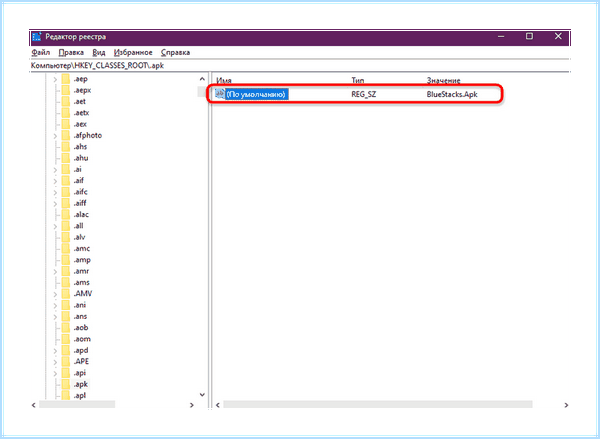The width and height of the screenshot is (600, 439).
Task: Click the folder icon of .aet key
Action: (x=66, y=101)
